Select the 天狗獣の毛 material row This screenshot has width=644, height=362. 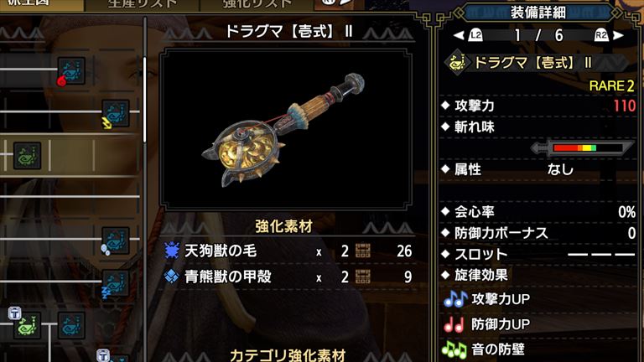pos(288,251)
